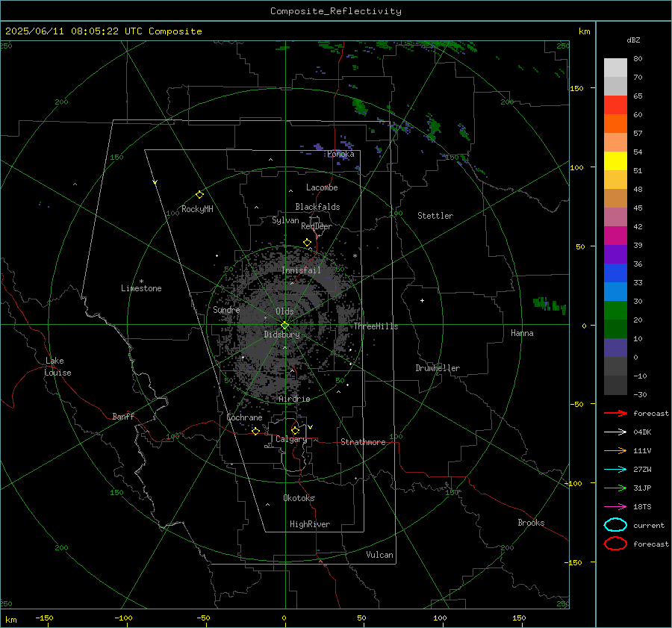Click the yellow diamond marker above Calgary

pyautogui.click(x=295, y=430)
